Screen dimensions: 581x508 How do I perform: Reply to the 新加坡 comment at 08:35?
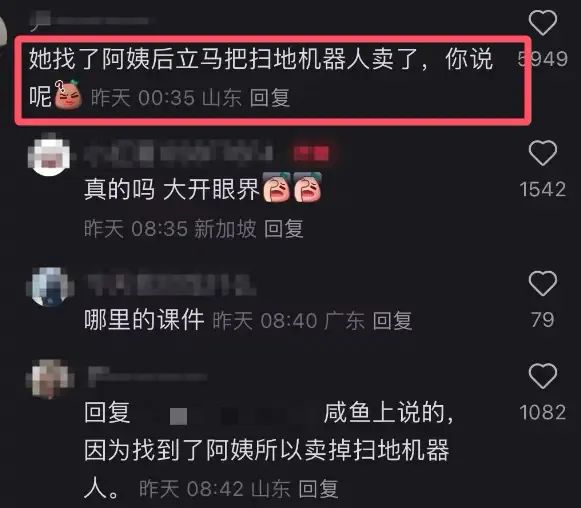[284, 229]
